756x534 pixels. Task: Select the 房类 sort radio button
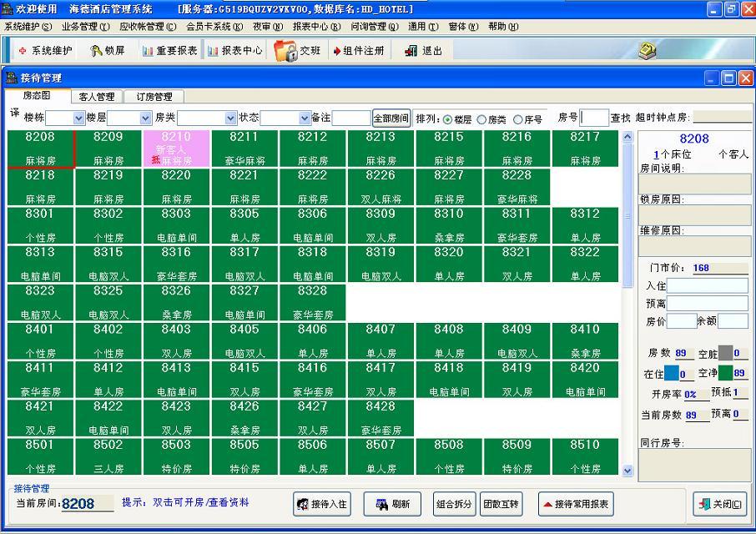(481, 119)
